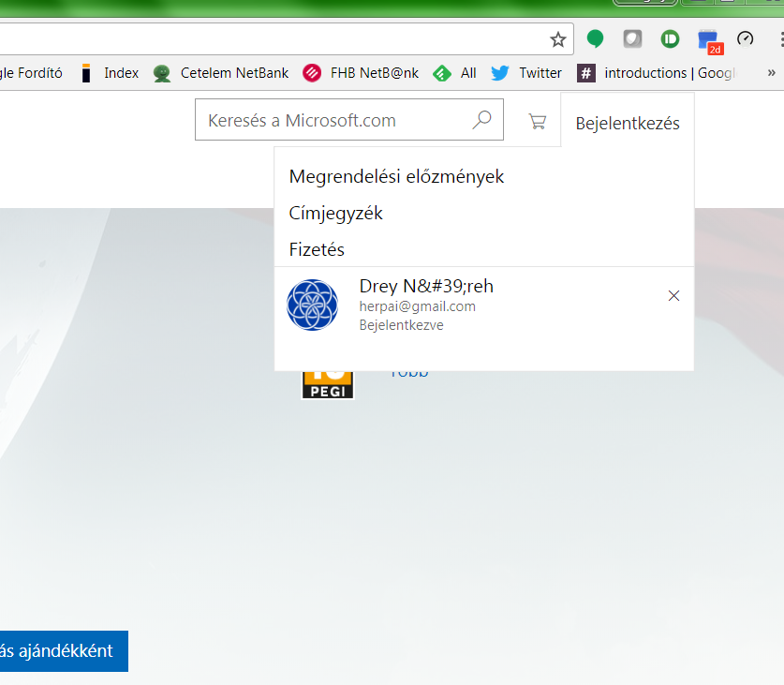The image size is (784, 685).
Task: Click the Drey N&#39;reh account name
Action: 426,286
